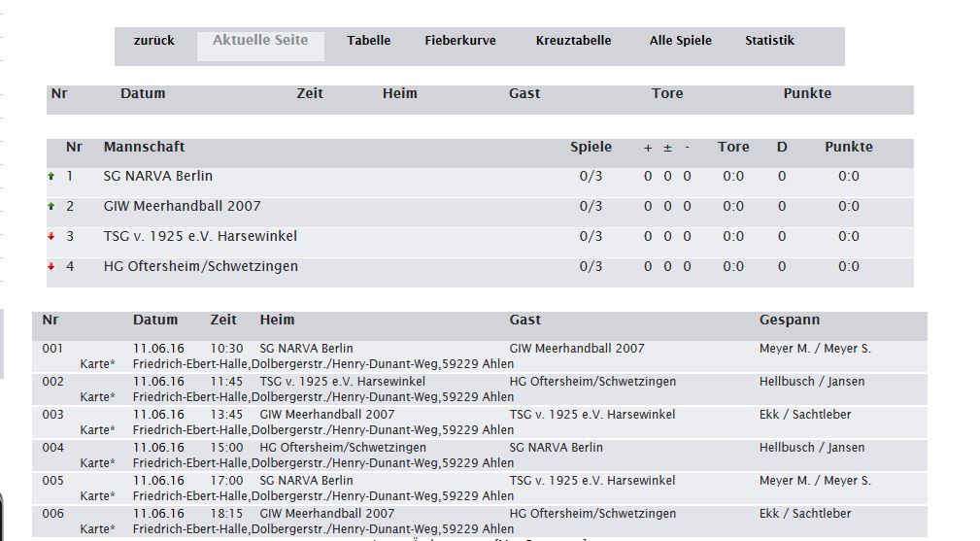The image size is (980, 541).
Task: Click the Punkte column header in standings
Action: (848, 148)
